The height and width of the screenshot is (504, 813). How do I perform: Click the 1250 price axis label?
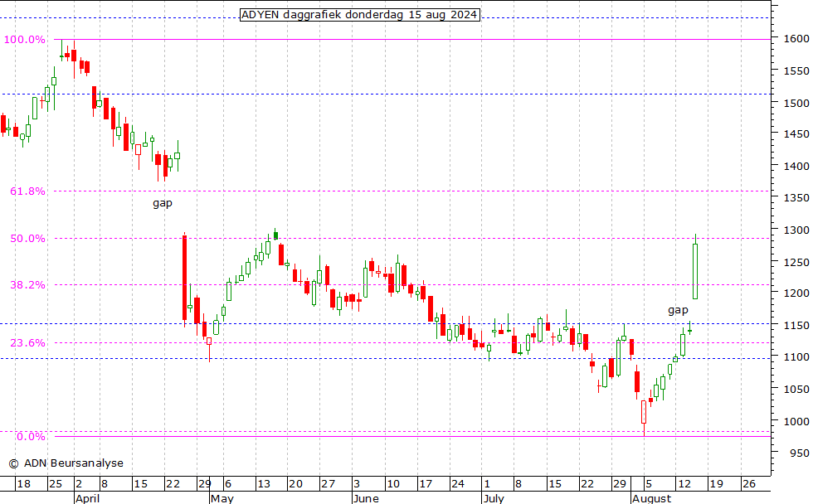click(796, 262)
